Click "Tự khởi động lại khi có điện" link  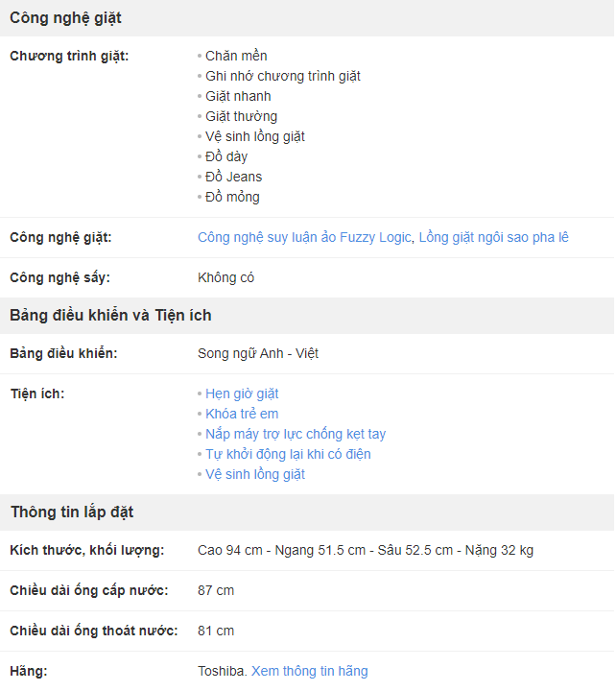(x=288, y=454)
